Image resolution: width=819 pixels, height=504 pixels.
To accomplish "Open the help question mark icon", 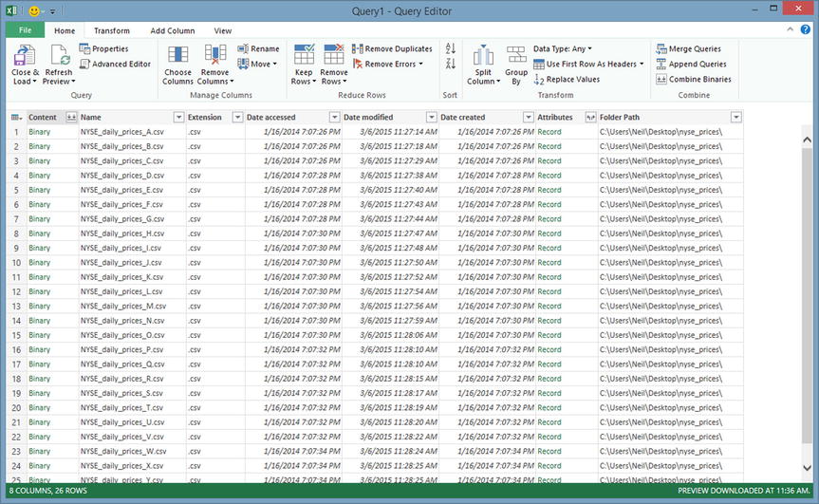I will (x=806, y=29).
